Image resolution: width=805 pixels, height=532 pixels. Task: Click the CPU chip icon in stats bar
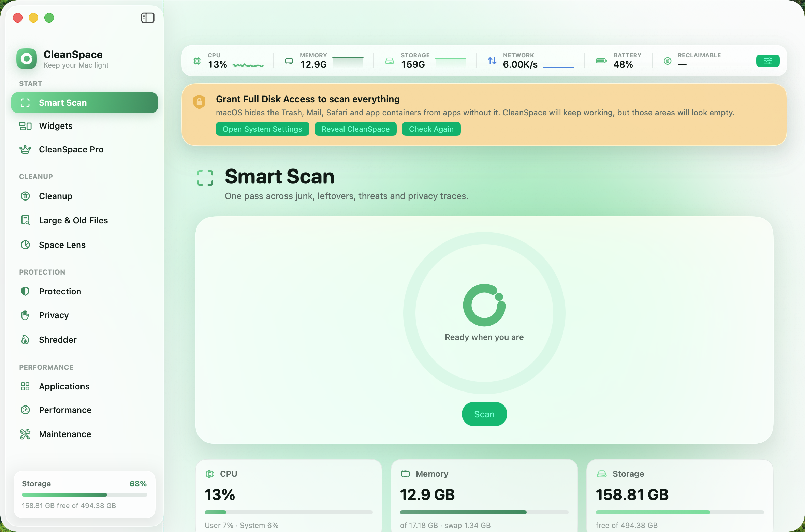[197, 61]
